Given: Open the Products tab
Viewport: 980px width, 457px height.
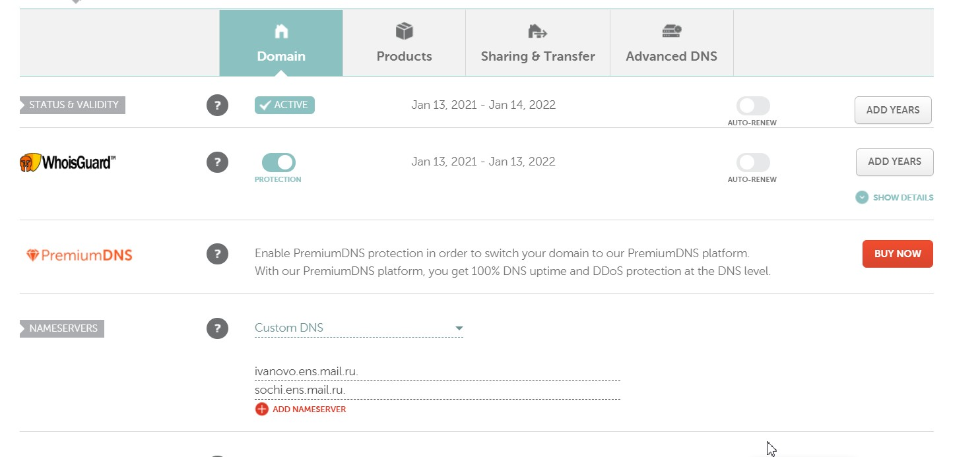Looking at the screenshot, I should [x=404, y=43].
